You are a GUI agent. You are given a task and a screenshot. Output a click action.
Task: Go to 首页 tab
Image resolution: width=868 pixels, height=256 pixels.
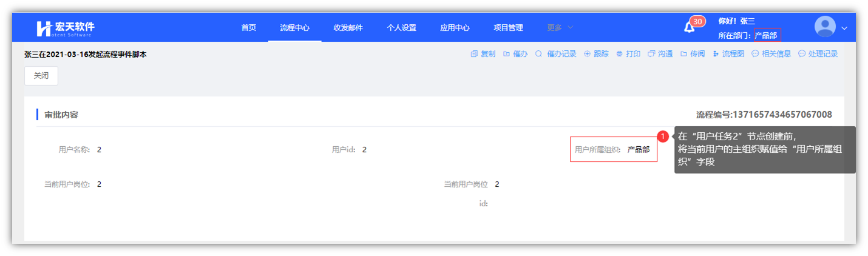point(249,28)
